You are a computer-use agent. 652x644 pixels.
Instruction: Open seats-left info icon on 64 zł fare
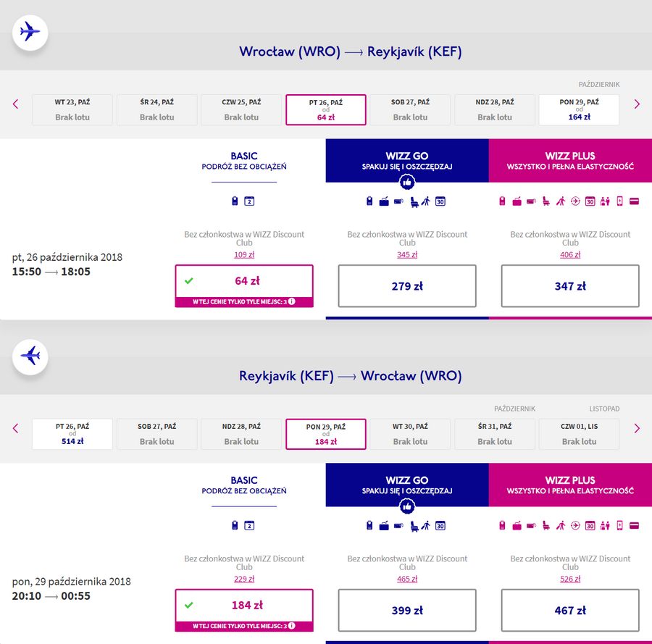(x=292, y=301)
